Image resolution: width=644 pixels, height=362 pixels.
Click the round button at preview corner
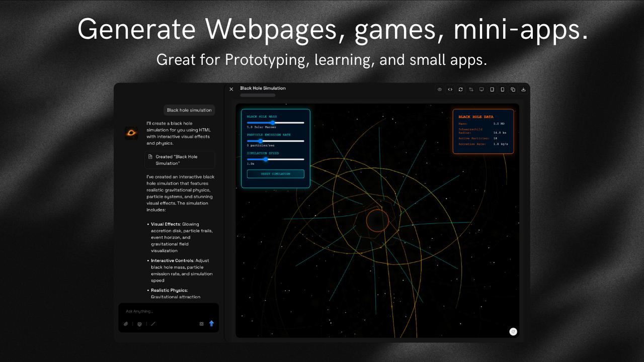pyautogui.click(x=513, y=331)
